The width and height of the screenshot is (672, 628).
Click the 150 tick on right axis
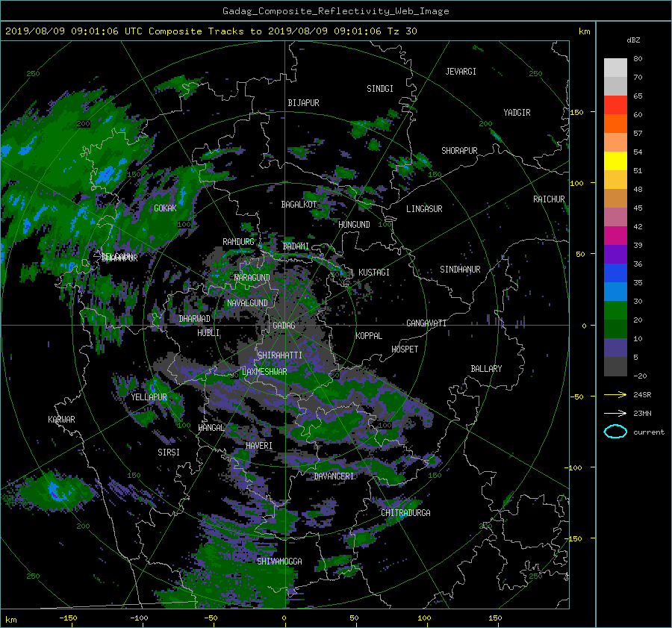coord(576,112)
